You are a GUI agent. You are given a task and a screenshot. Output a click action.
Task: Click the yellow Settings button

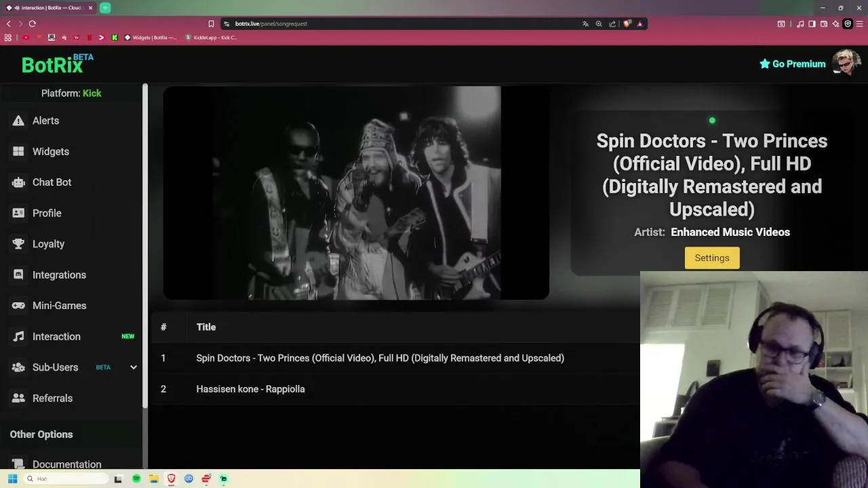pyautogui.click(x=712, y=258)
